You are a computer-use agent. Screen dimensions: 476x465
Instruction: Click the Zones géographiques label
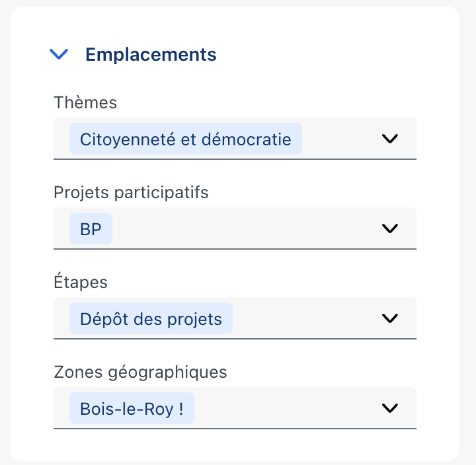point(141,372)
